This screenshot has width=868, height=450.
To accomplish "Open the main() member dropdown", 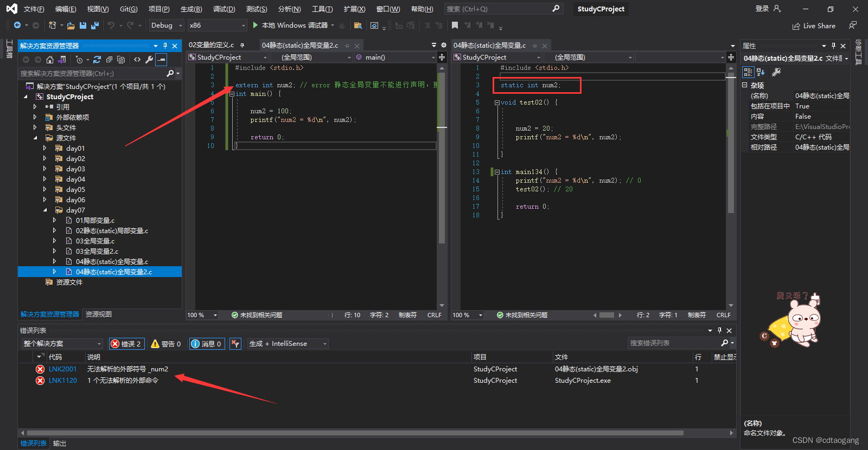I will pos(395,57).
